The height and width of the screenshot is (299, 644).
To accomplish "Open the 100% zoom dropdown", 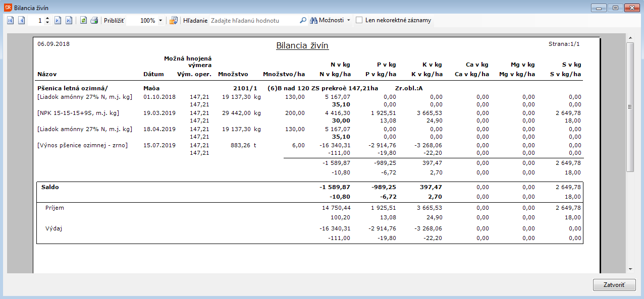I will pyautogui.click(x=160, y=21).
